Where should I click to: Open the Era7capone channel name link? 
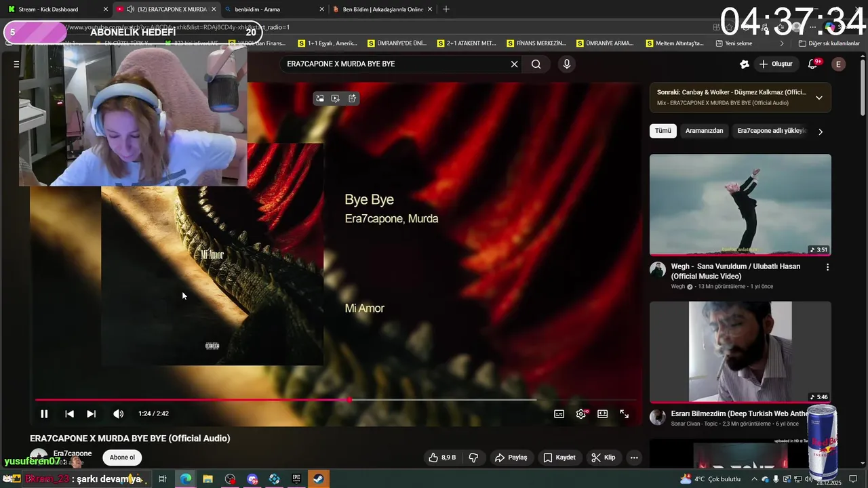(x=73, y=453)
